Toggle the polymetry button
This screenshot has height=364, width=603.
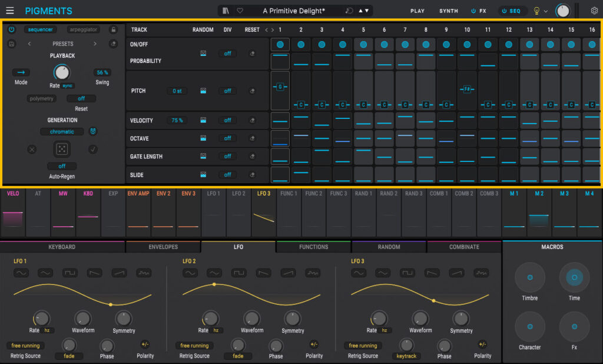pos(42,98)
